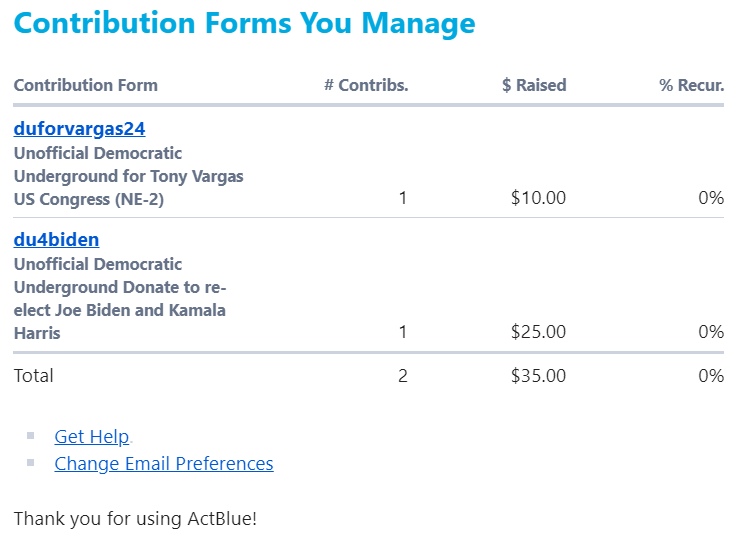
Task: Select the $35.00 total raised amount
Action: pos(538,376)
